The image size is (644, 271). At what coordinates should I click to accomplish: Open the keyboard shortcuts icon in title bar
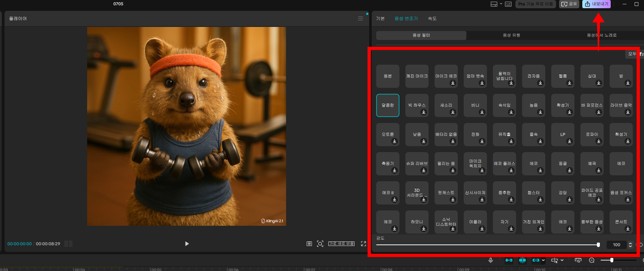(508, 4)
